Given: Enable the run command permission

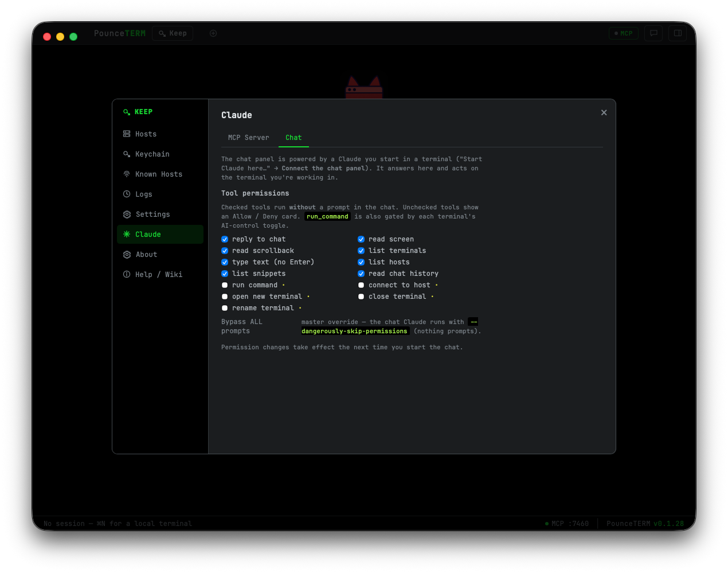Looking at the screenshot, I should pyautogui.click(x=225, y=285).
